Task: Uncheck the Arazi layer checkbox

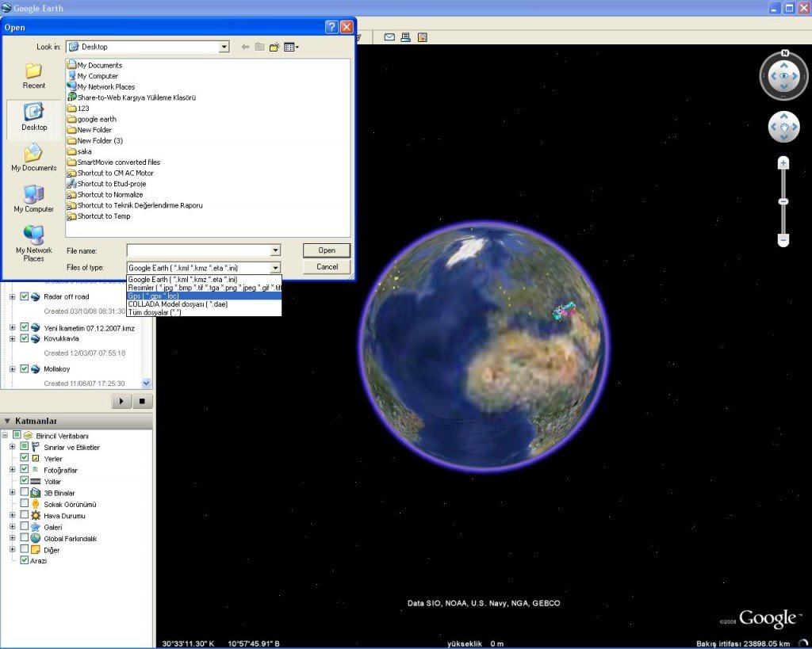Action: tap(24, 560)
